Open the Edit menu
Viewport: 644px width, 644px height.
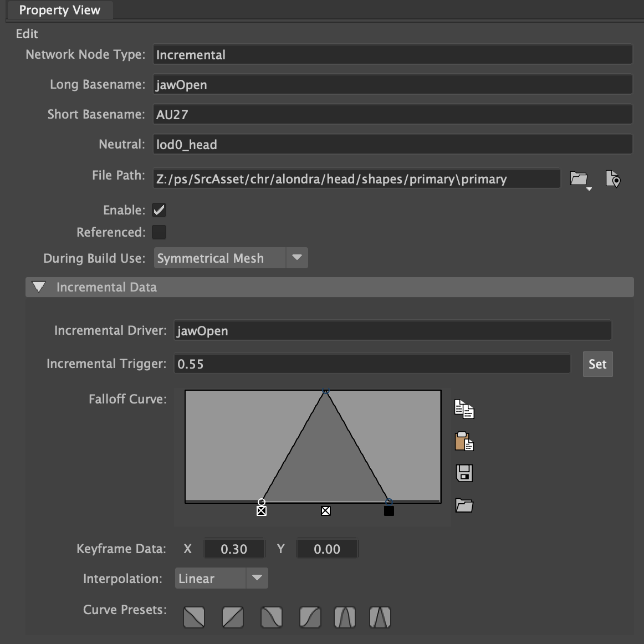(x=27, y=34)
